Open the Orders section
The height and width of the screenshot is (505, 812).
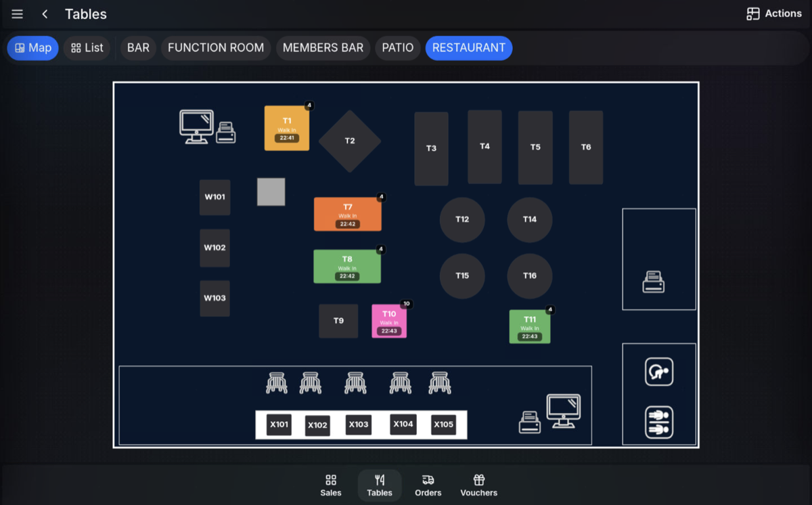tap(428, 485)
